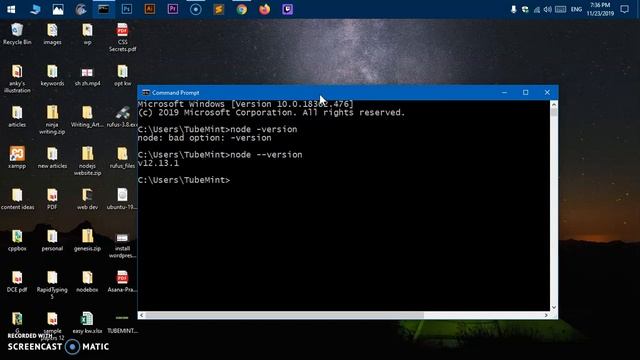The width and height of the screenshot is (640, 360).
Task: Launch Illustrator from the taskbar
Action: coord(150,9)
